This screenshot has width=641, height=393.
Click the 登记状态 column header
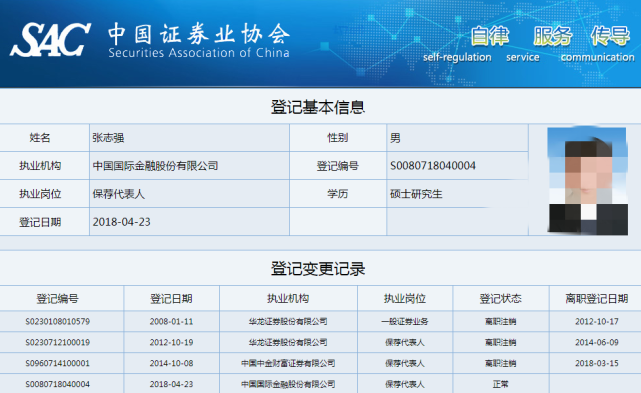pos(500,299)
